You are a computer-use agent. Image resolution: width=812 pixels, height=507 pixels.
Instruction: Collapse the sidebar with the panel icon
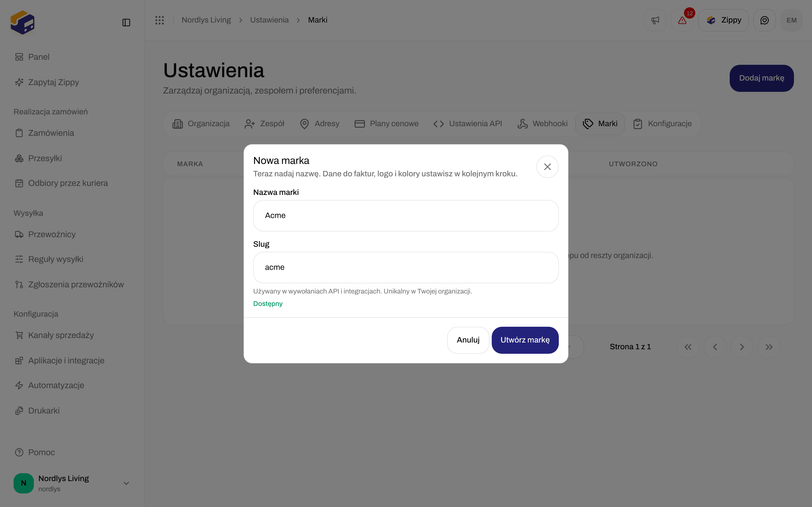[126, 23]
